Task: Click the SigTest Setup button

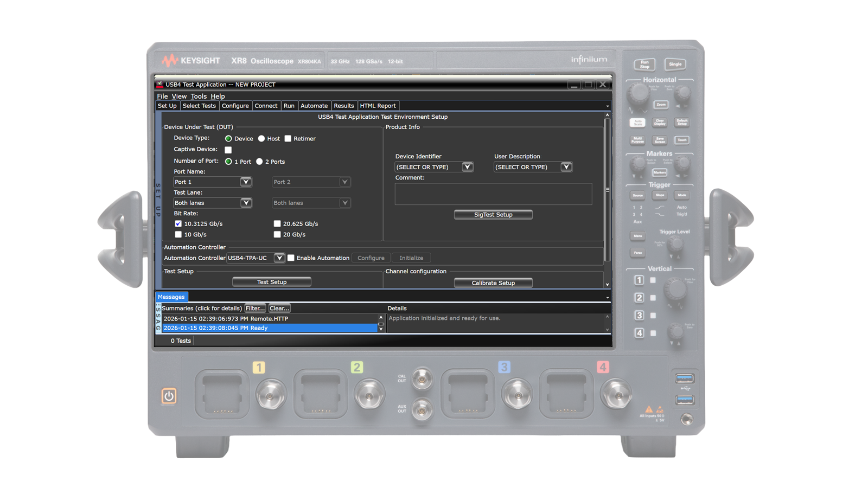Action: tap(493, 215)
